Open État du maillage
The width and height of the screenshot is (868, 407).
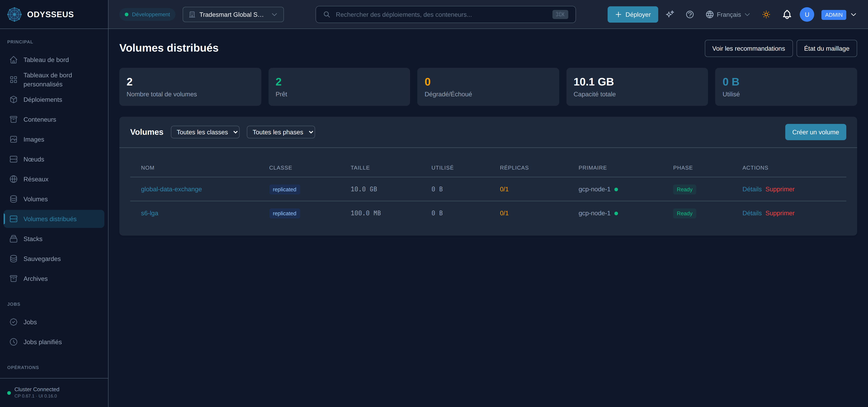pyautogui.click(x=827, y=48)
